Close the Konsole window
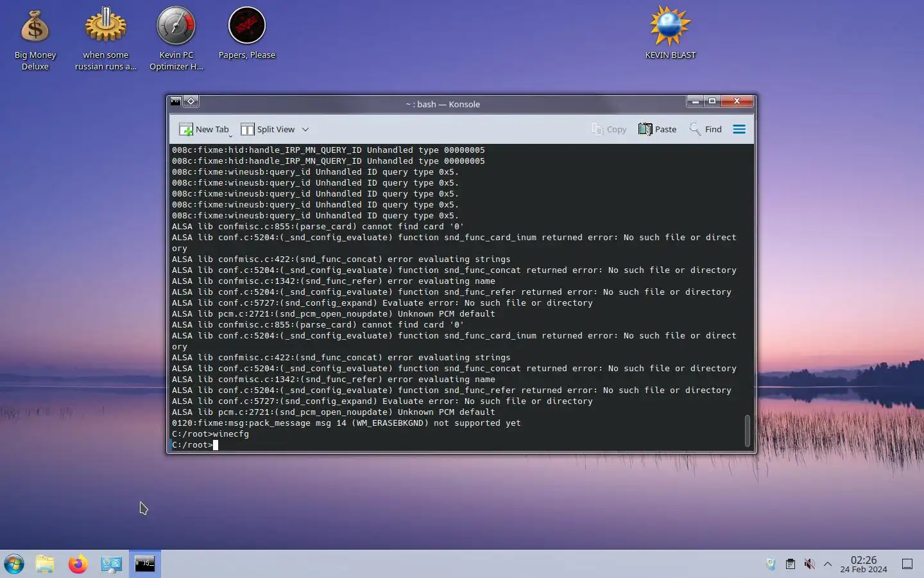The height and width of the screenshot is (578, 924). coord(737,101)
